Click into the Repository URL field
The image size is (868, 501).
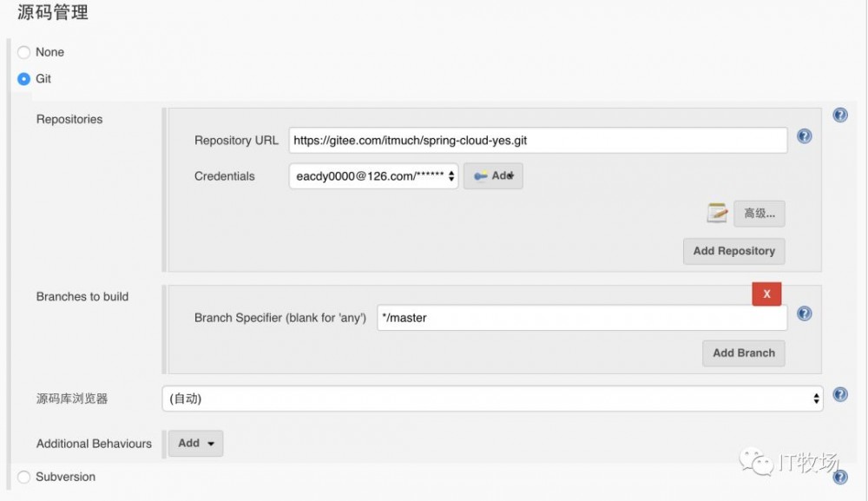coord(537,140)
